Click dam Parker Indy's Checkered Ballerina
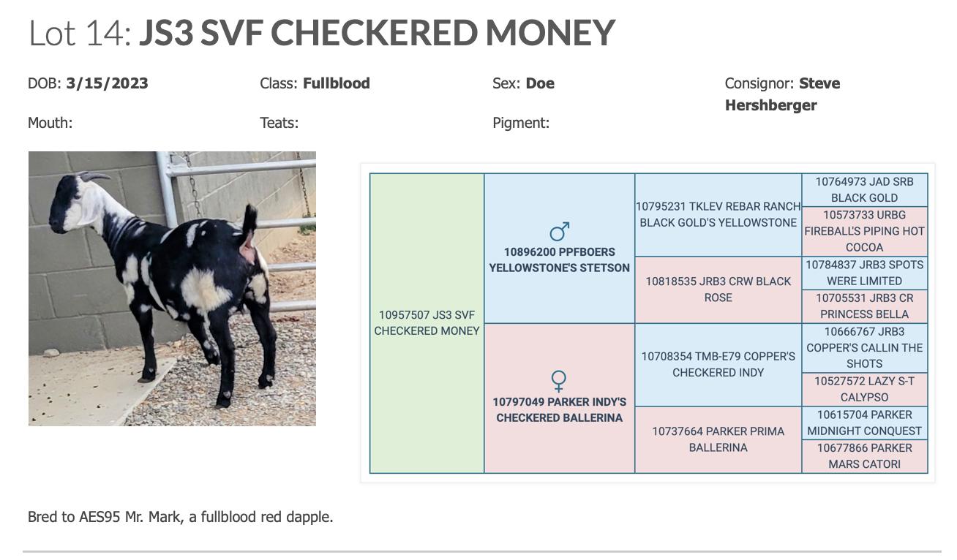Image resolution: width=957 pixels, height=560 pixels. pyautogui.click(x=559, y=409)
